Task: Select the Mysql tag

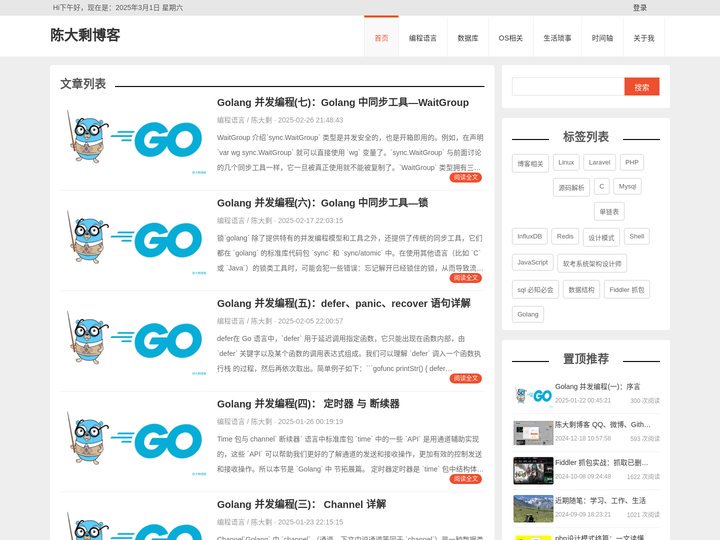Action: coord(627,186)
